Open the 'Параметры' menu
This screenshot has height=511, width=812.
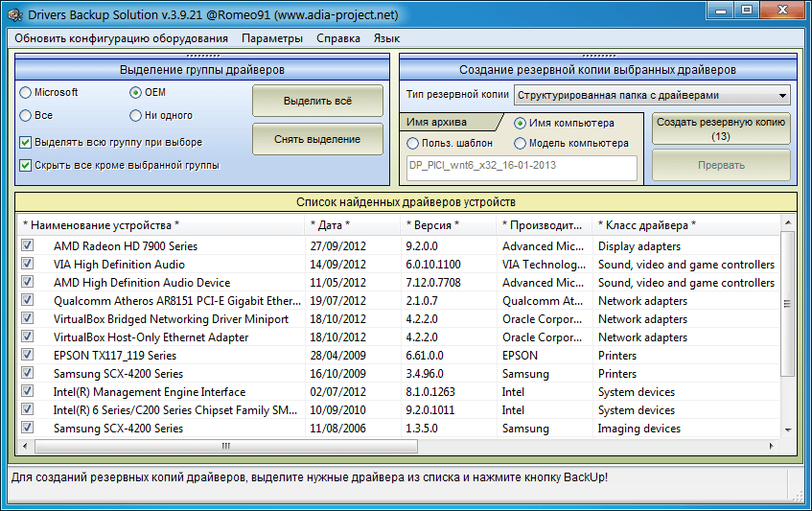pos(272,38)
